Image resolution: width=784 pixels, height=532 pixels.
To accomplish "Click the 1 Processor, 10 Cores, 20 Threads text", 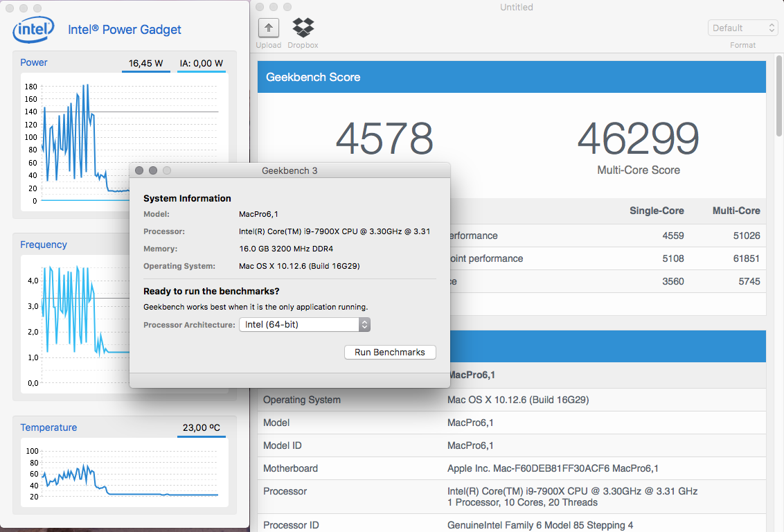I will 522,502.
